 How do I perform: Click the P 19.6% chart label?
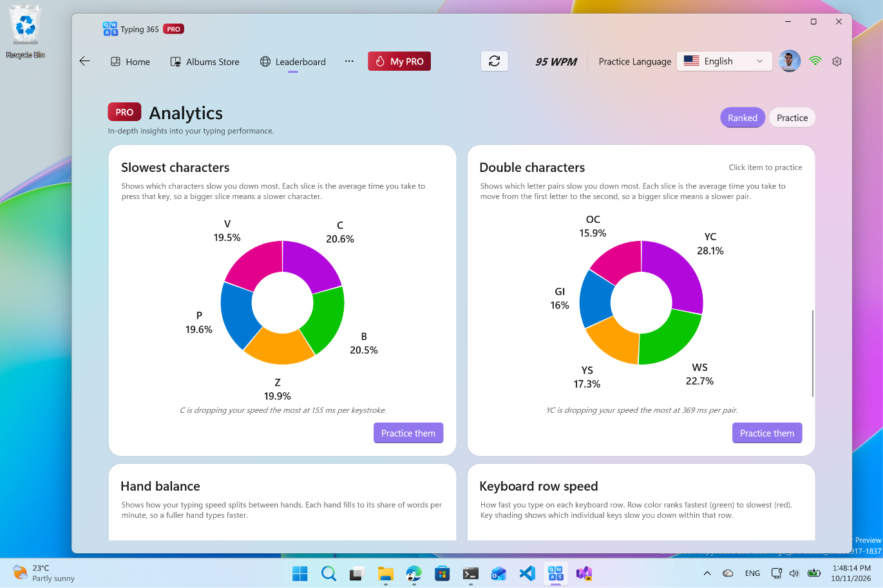pos(199,323)
